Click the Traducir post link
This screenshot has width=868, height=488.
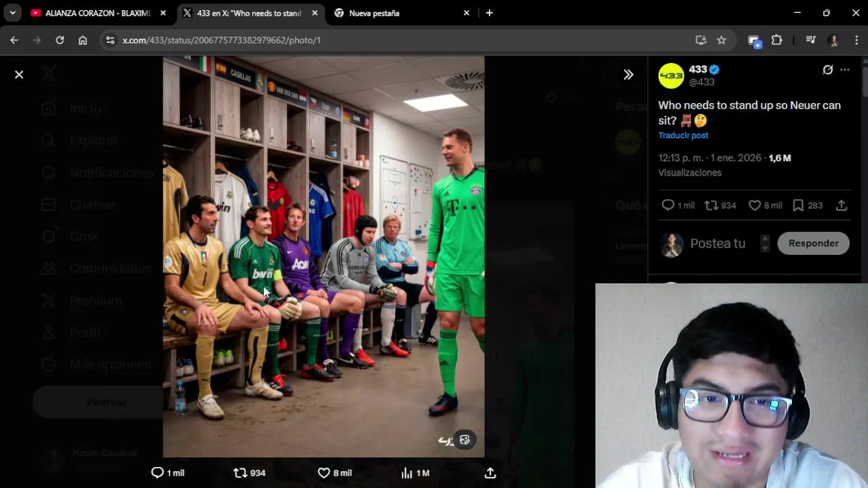click(x=683, y=136)
